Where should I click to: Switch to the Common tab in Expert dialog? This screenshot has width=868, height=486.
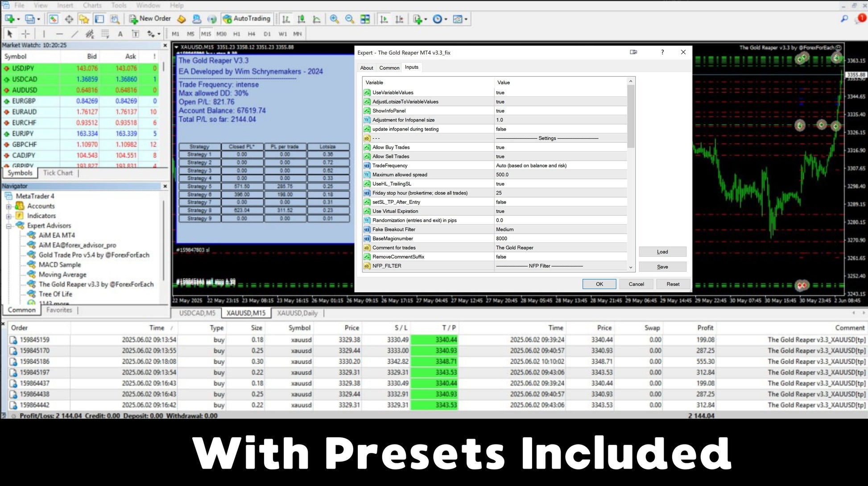click(x=389, y=68)
